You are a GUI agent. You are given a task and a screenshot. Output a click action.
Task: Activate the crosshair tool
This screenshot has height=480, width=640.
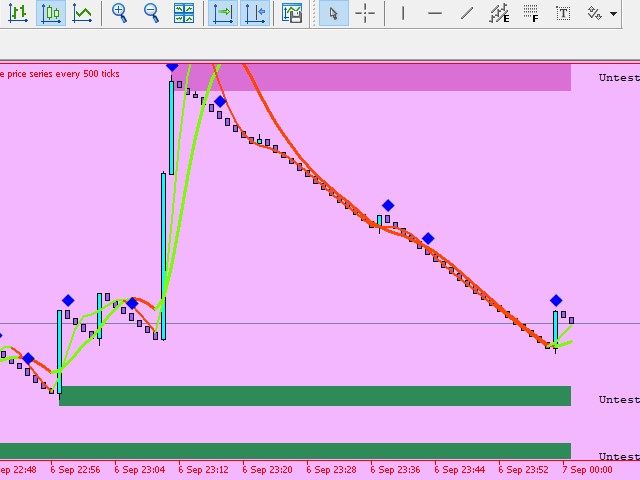click(365, 13)
